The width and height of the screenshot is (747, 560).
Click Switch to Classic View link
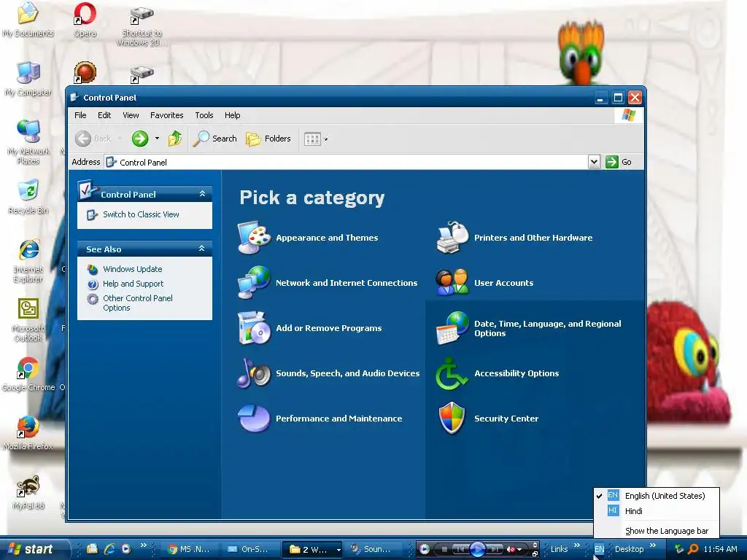141,214
